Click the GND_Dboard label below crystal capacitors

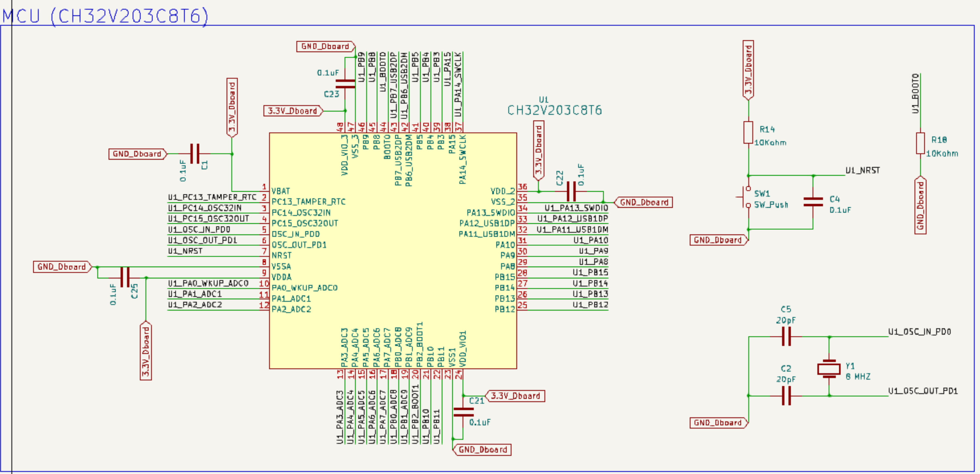click(719, 423)
